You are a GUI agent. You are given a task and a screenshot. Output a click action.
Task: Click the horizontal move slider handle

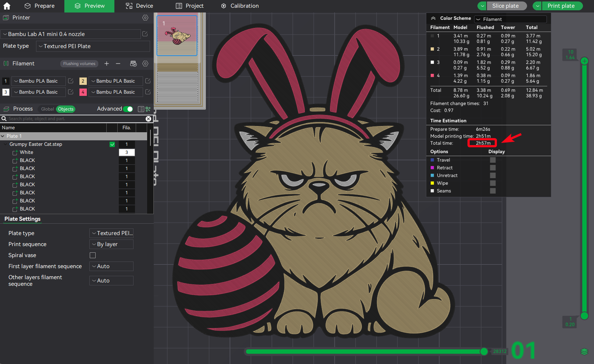point(484,352)
